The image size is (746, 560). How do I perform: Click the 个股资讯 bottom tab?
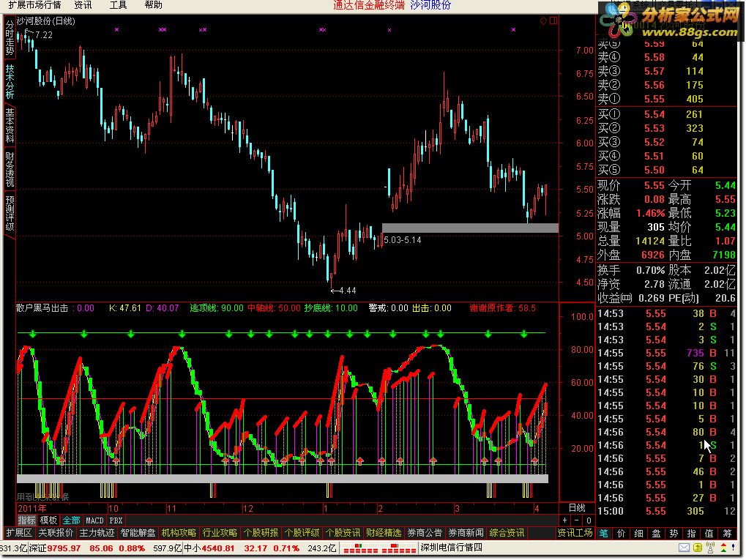[x=343, y=533]
